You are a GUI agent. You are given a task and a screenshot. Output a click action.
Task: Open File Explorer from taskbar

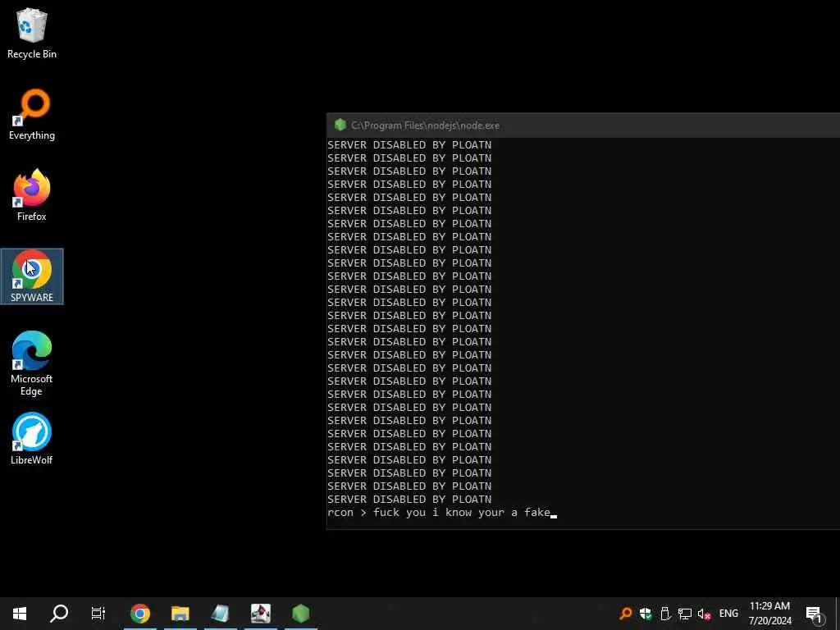click(180, 614)
